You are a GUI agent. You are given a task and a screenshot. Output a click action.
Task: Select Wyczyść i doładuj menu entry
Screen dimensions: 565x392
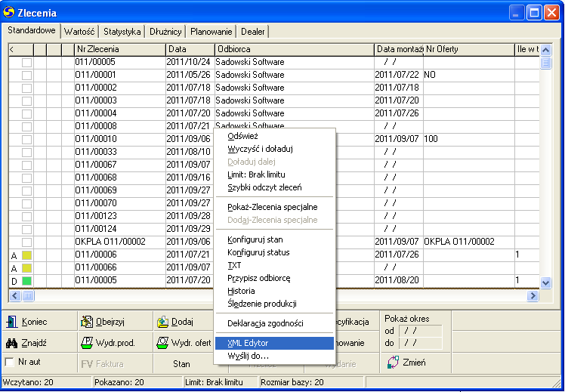274,149
